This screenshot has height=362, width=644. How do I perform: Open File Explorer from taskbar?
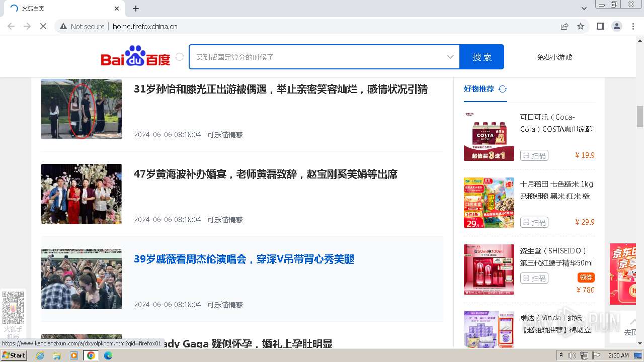click(x=57, y=355)
